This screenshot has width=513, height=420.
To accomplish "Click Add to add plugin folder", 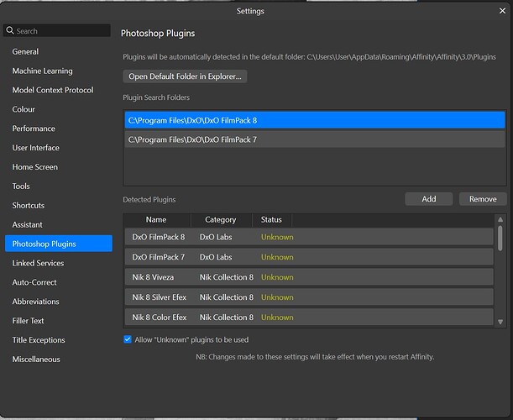I will [428, 199].
